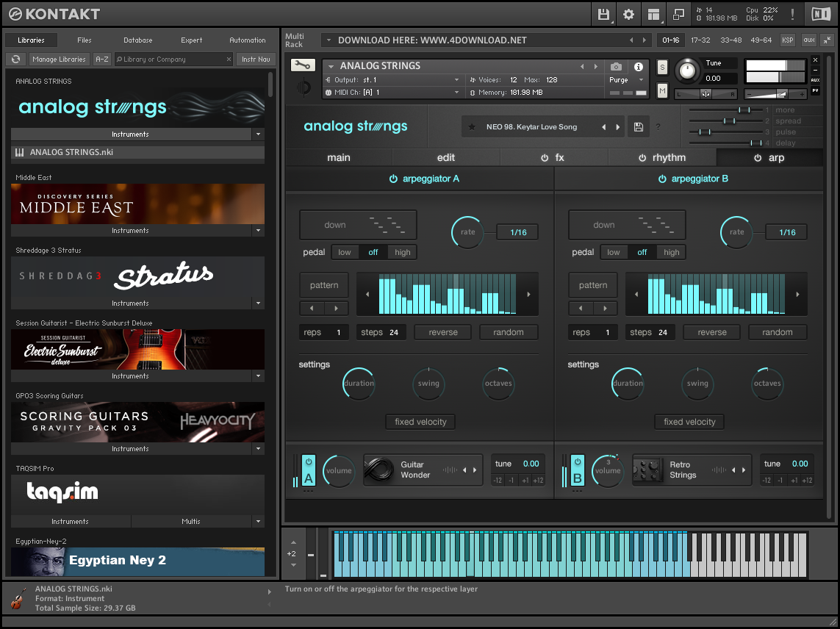Transpose keyboard up arrow

tap(293, 542)
